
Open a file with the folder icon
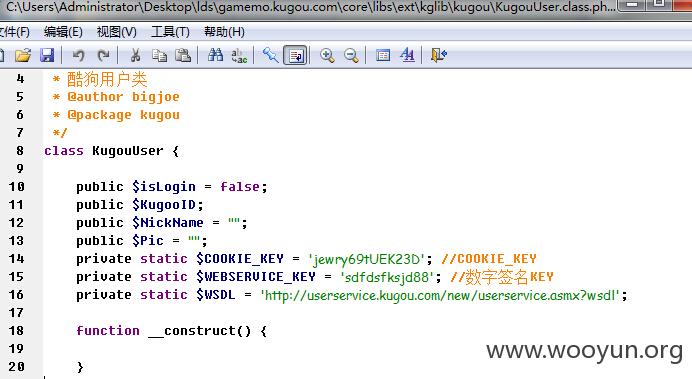[23, 55]
